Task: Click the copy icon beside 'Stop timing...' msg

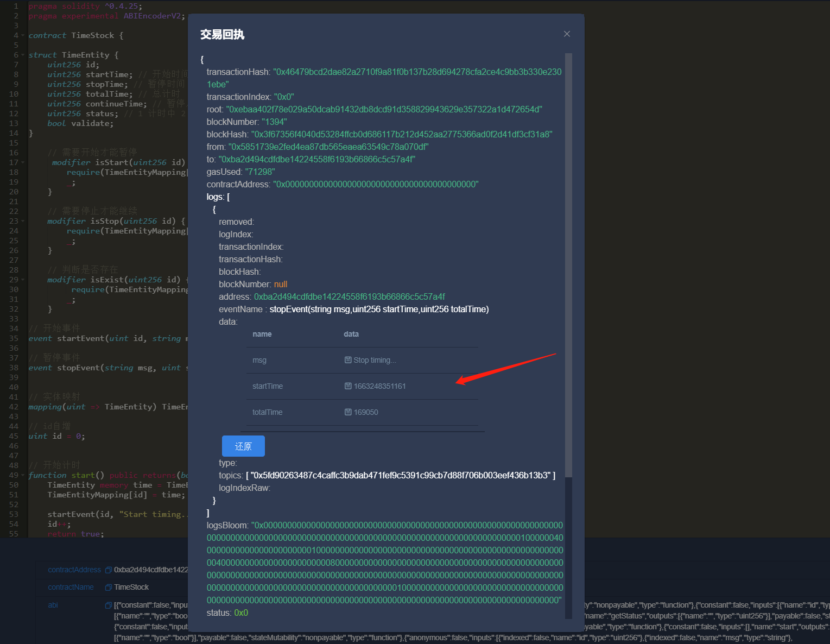Action: point(347,360)
